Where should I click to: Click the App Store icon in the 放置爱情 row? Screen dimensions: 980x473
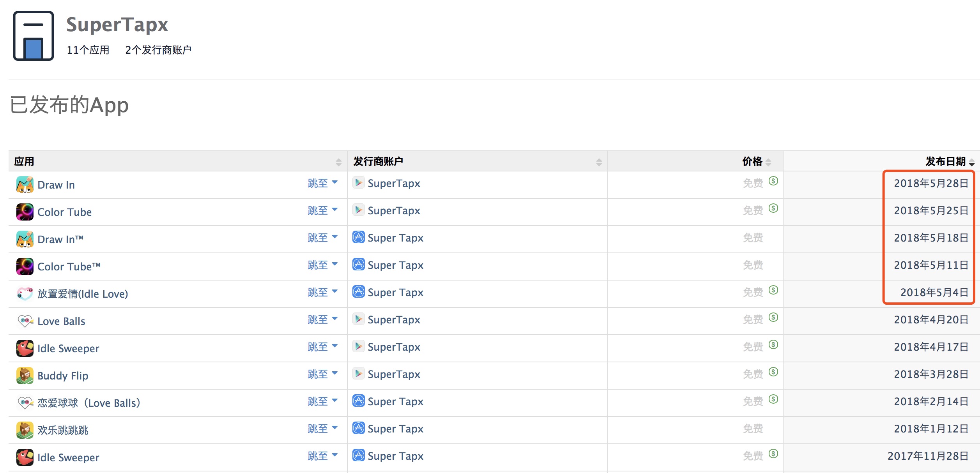click(359, 291)
